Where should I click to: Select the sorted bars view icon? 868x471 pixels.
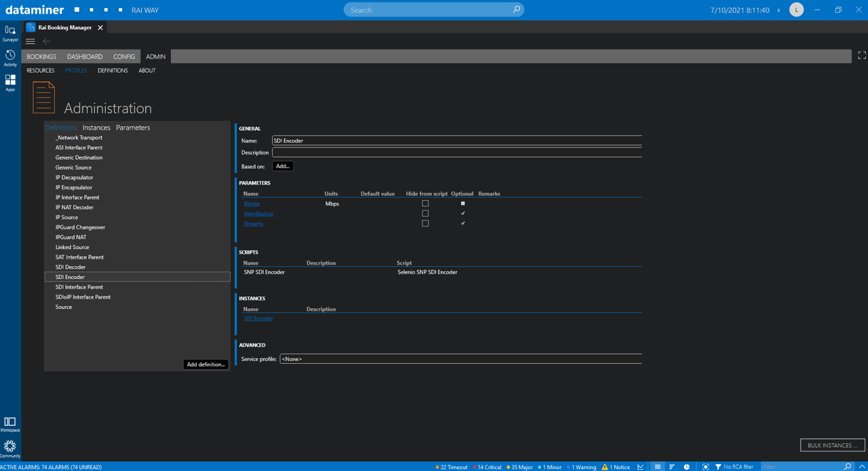[x=672, y=467]
